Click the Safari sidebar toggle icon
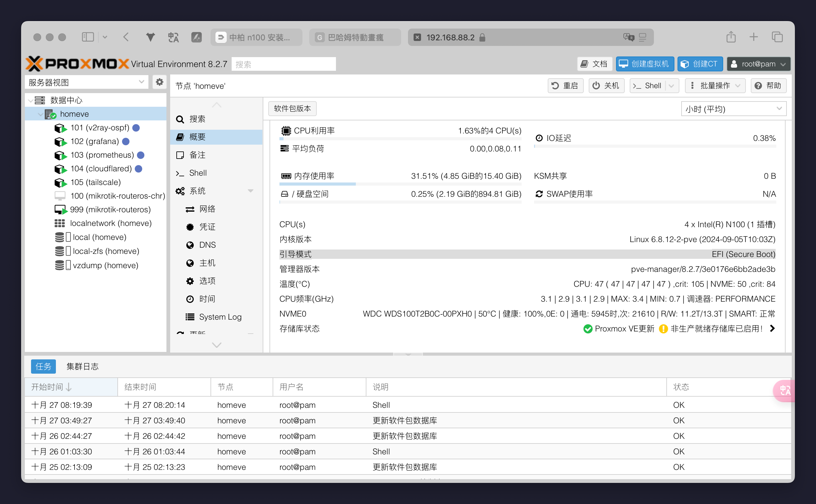 pyautogui.click(x=88, y=37)
